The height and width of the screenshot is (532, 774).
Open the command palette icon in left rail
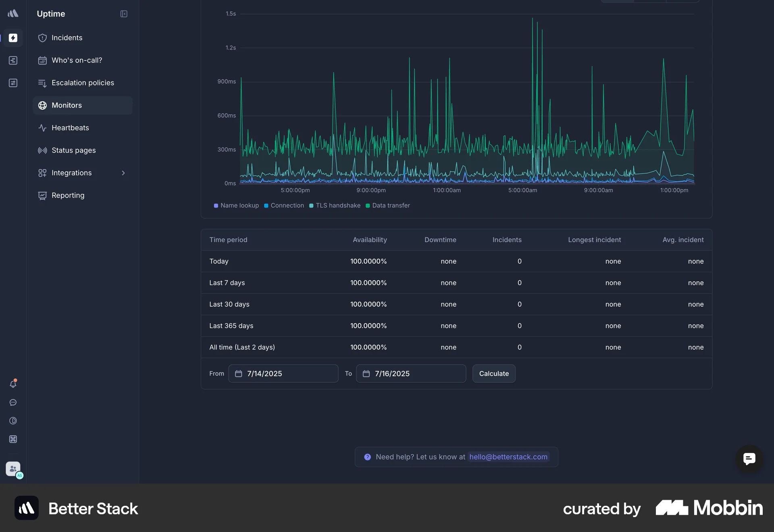(13, 439)
